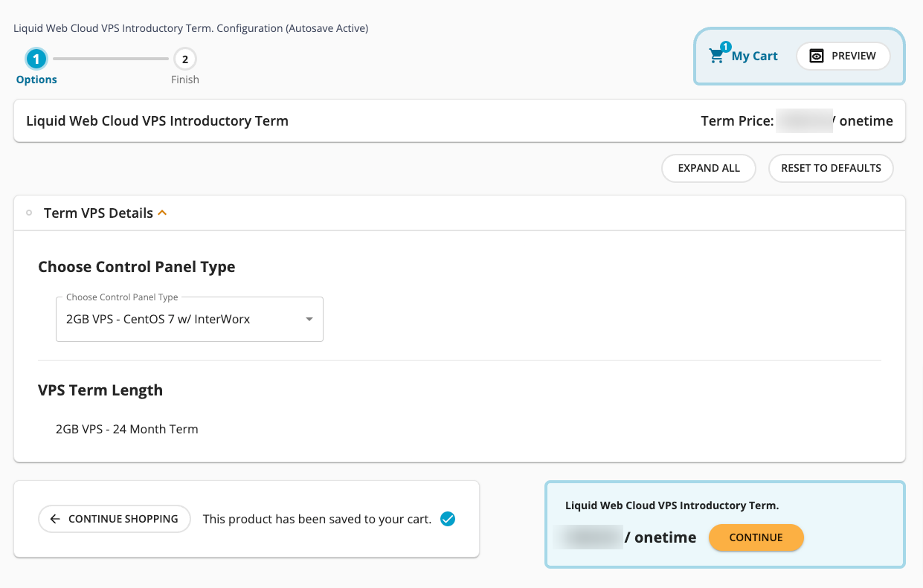This screenshot has height=588, width=923.
Task: Go to step 1 Options
Action: click(x=36, y=59)
